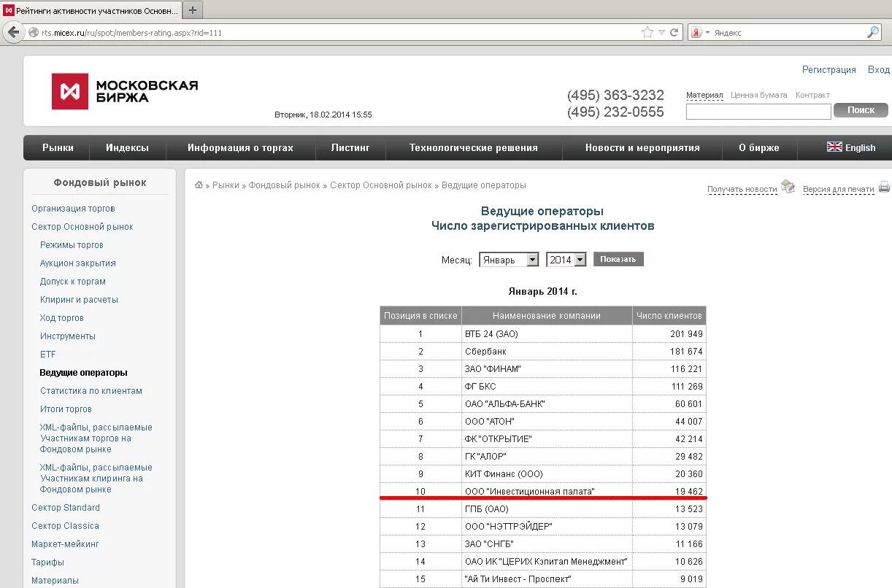892x588 pixels.
Task: Click the Показать button
Action: click(x=618, y=259)
